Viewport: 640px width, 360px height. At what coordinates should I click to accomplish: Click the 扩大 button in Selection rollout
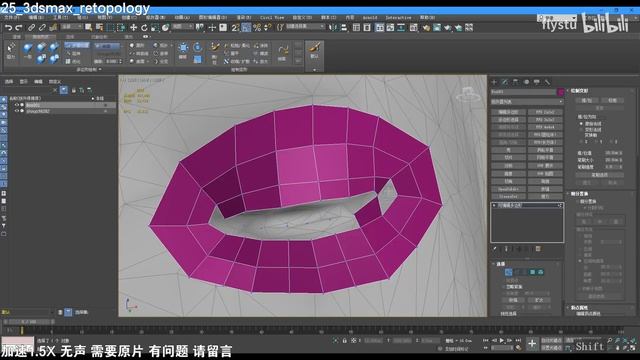539,300
